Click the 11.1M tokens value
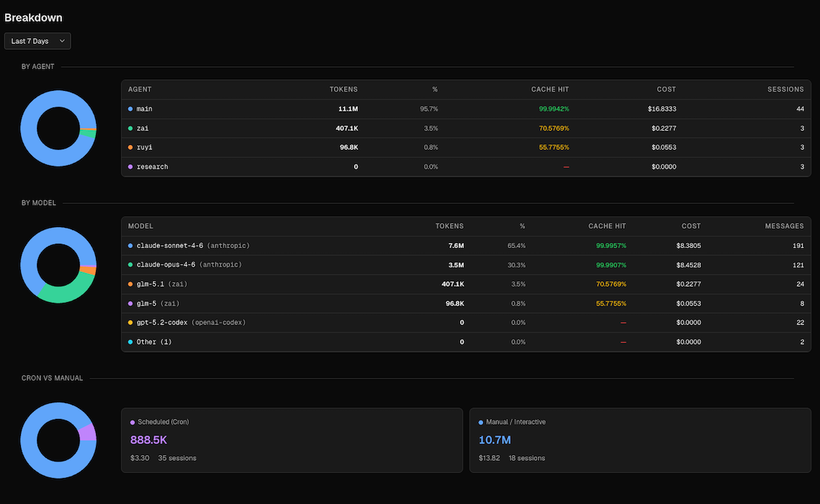Viewport: 820px width, 504px height. click(348, 109)
